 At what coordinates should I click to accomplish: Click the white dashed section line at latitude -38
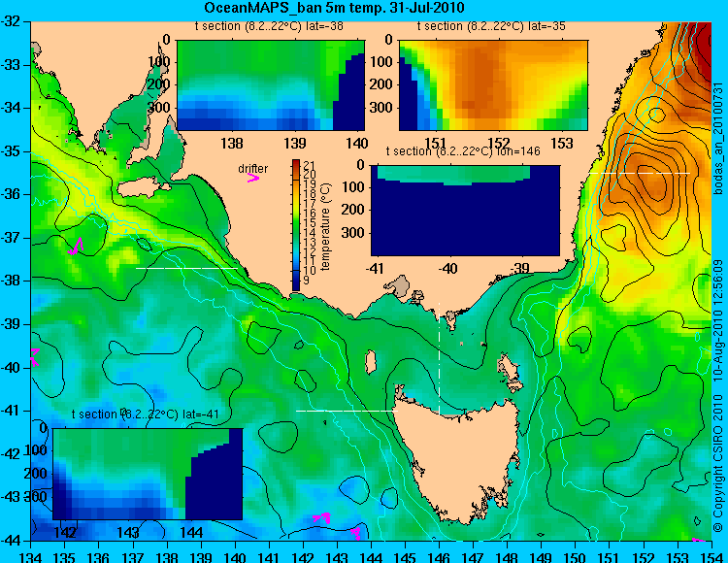[187, 268]
